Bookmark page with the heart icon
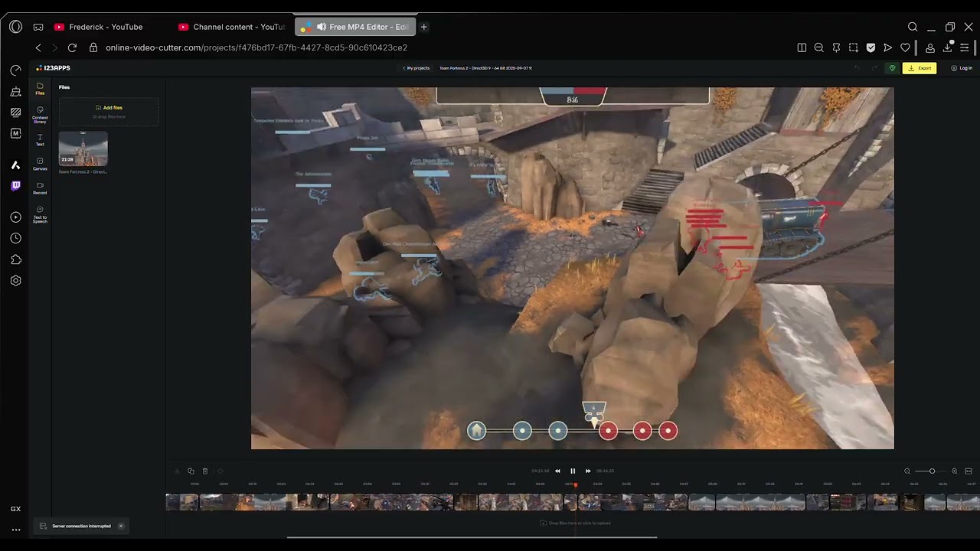This screenshot has height=551, width=980. [x=905, y=47]
